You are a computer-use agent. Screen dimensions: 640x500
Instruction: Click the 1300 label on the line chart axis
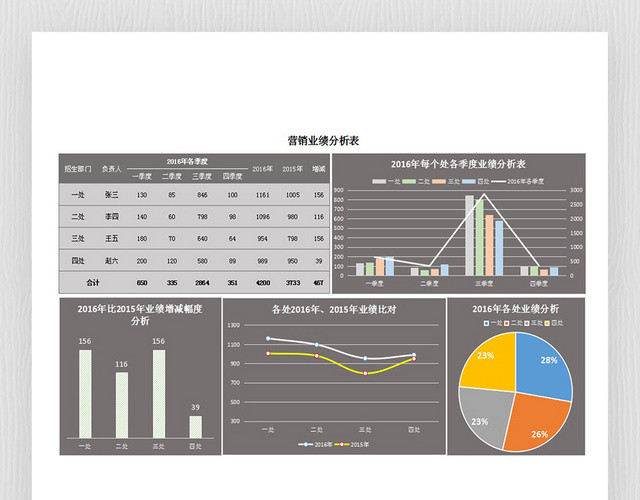pos(233,325)
